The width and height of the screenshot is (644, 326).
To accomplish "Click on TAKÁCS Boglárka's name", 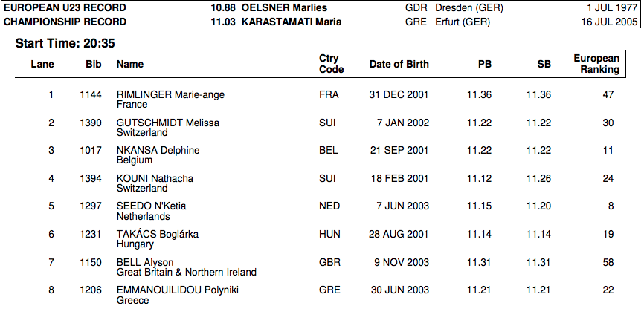I will pyautogui.click(x=158, y=235).
